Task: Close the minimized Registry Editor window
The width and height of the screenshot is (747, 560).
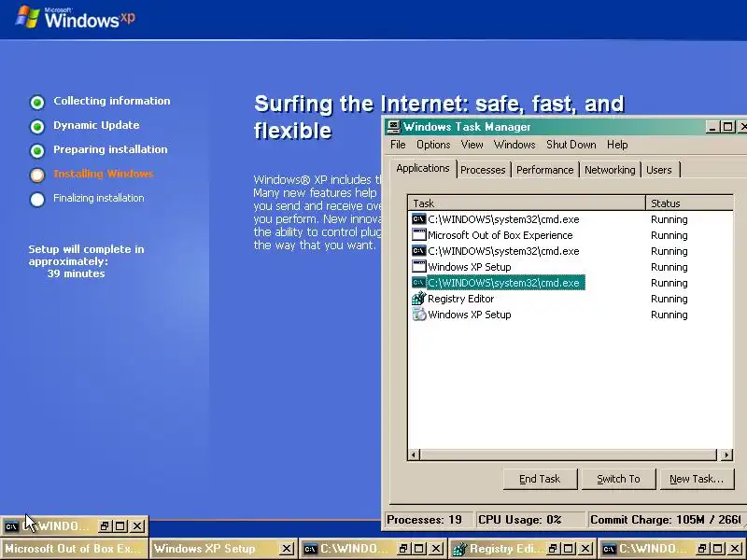Action: [x=585, y=549]
